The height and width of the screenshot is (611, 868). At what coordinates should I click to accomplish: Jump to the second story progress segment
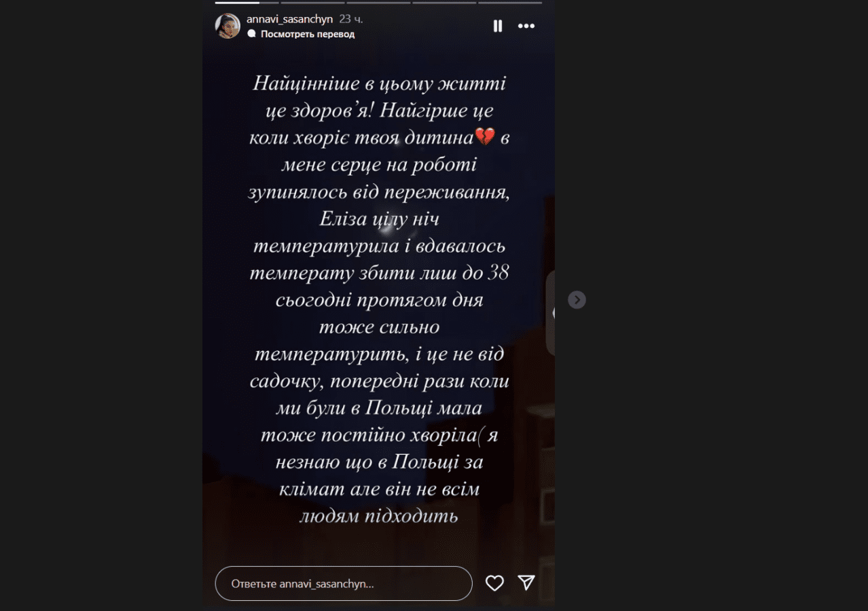point(312,3)
